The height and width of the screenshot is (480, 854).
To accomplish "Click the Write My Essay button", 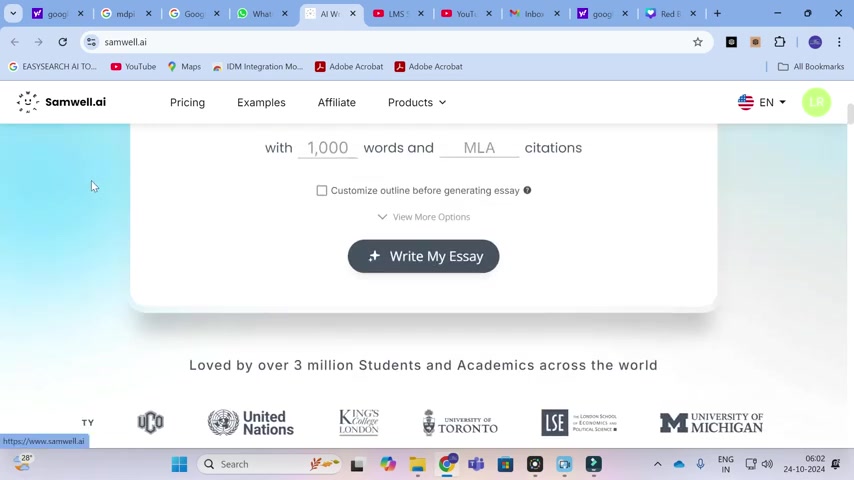I will [423, 256].
